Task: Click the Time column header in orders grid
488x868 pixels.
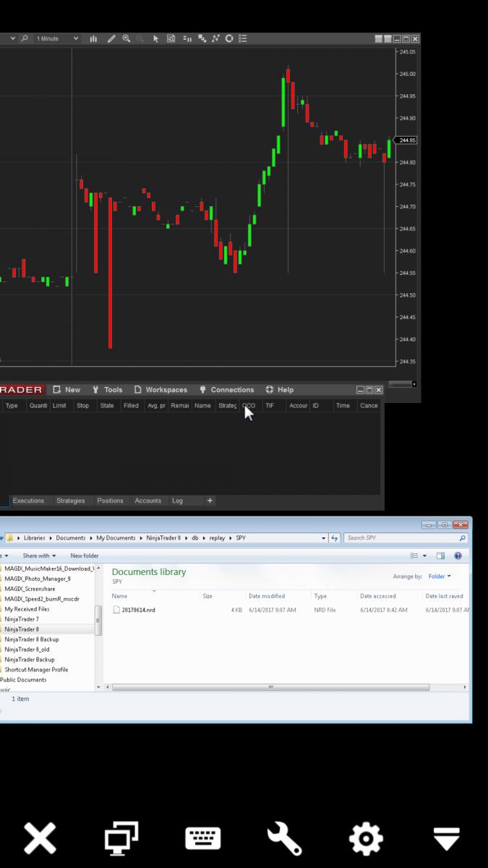Action: click(x=343, y=406)
